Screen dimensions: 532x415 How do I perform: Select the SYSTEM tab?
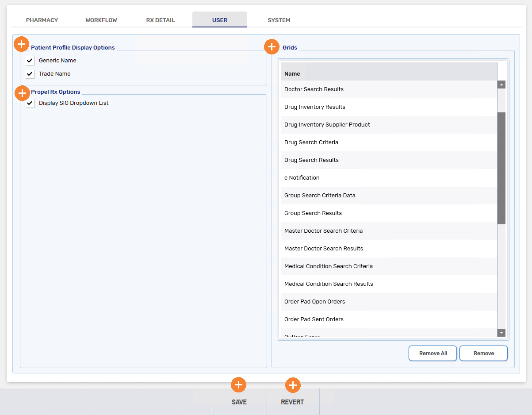point(279,20)
